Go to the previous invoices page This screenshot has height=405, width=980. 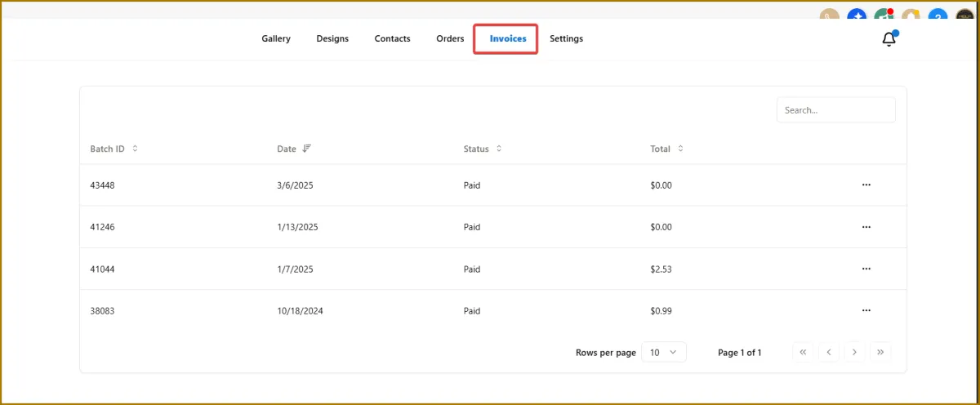click(x=829, y=352)
